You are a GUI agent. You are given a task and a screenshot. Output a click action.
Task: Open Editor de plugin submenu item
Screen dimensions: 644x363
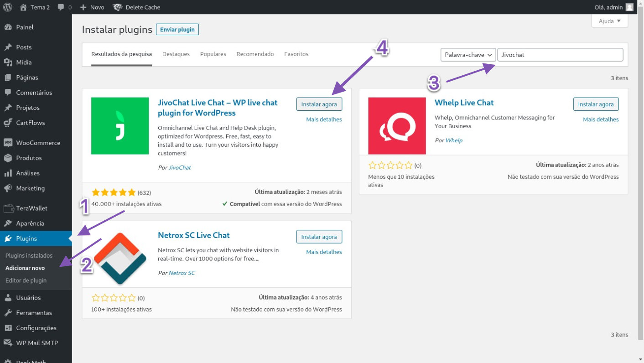tap(26, 280)
